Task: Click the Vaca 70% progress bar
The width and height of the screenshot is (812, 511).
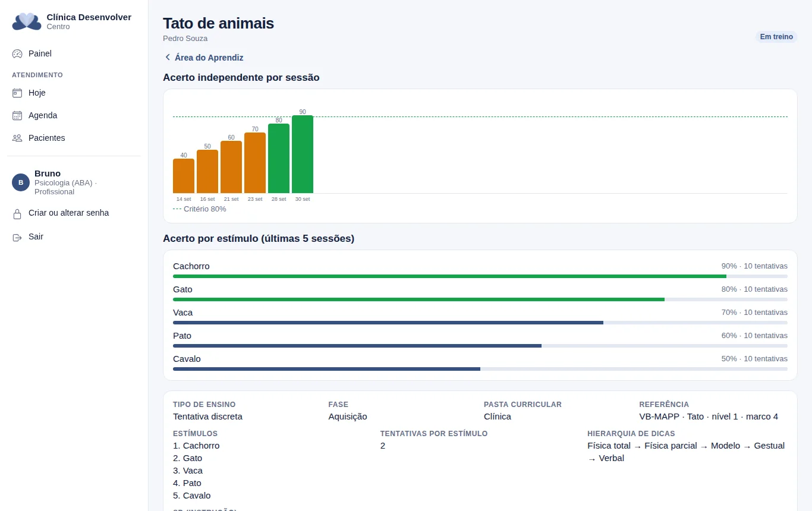Action: click(480, 323)
